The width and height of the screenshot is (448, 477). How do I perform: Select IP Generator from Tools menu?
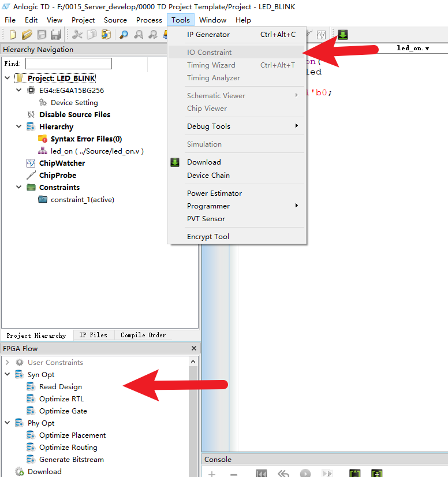(237, 35)
